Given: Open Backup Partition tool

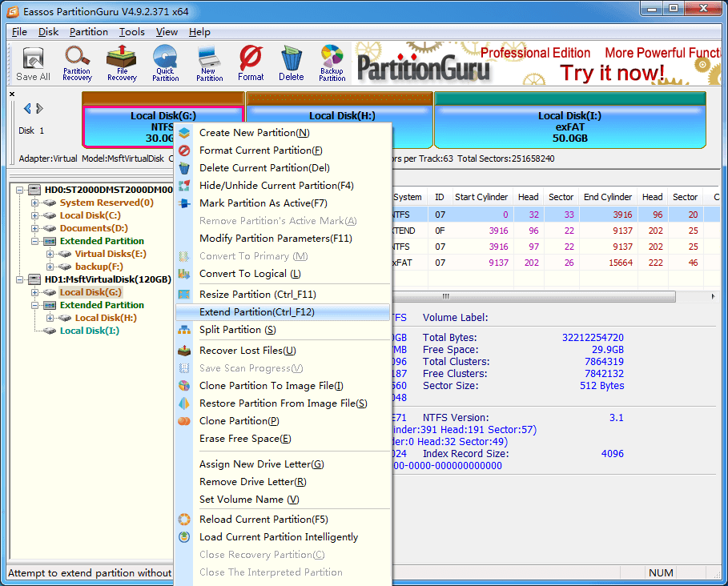Looking at the screenshot, I should (332, 64).
